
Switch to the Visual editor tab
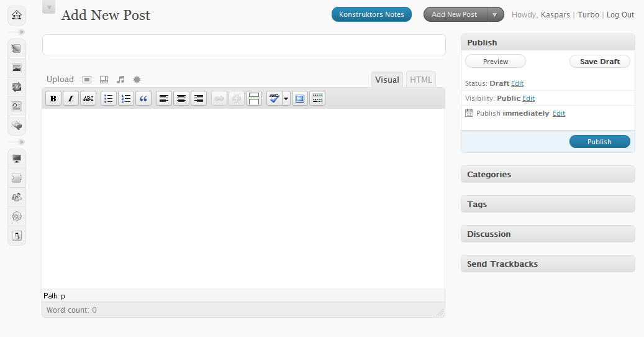tap(387, 80)
